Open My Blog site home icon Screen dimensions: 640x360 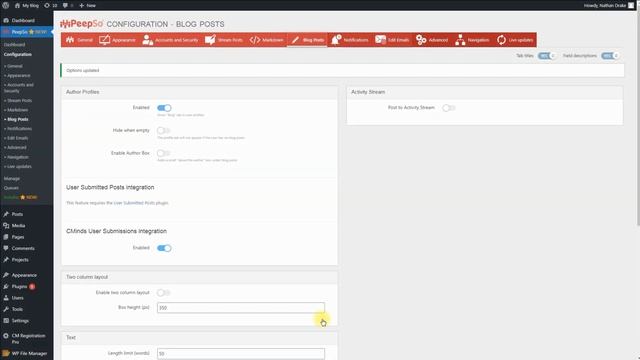point(17,5)
